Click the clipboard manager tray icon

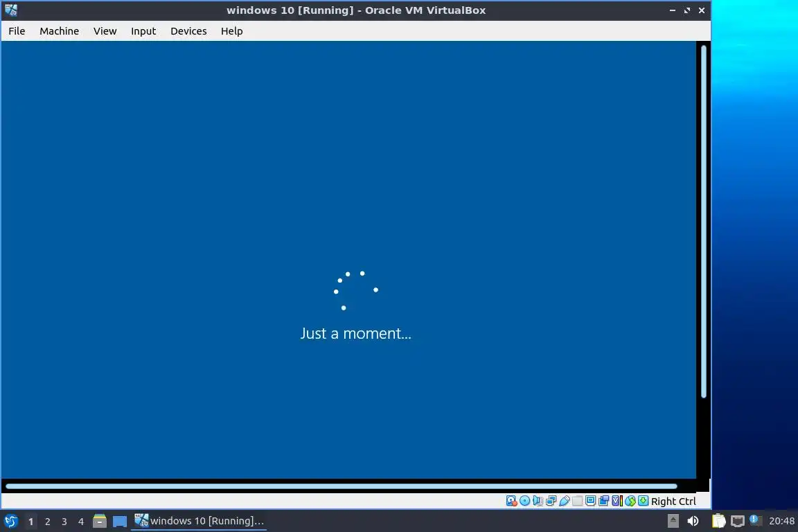tap(718, 521)
